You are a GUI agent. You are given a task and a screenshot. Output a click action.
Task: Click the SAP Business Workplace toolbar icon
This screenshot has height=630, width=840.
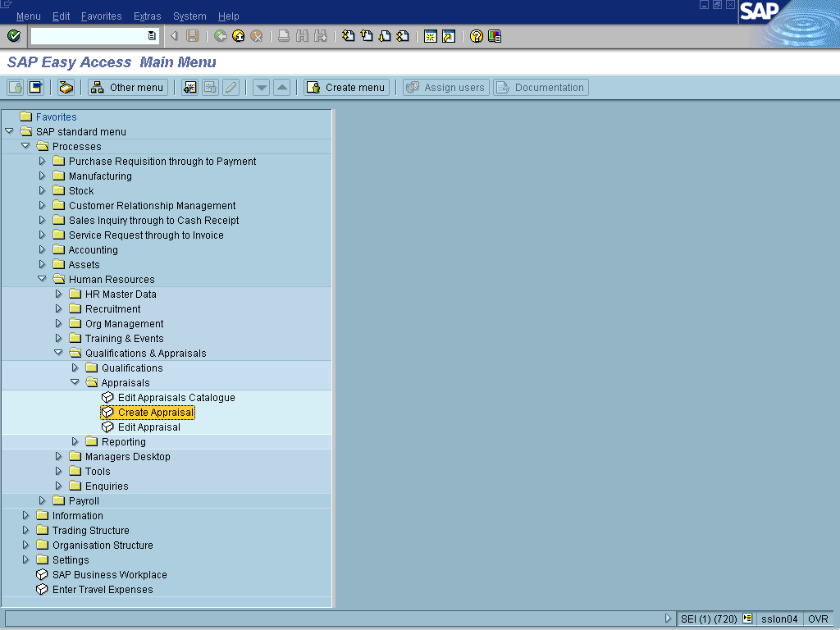(66, 87)
